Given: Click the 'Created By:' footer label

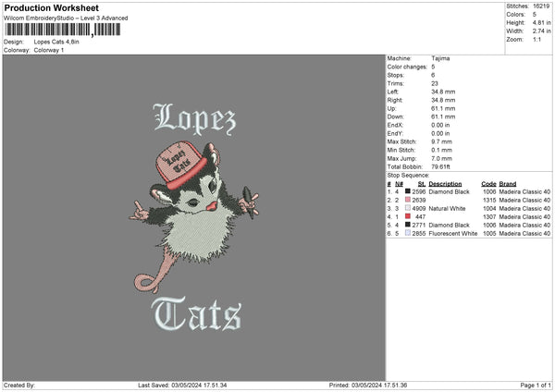Looking at the screenshot, I should (x=19, y=386).
